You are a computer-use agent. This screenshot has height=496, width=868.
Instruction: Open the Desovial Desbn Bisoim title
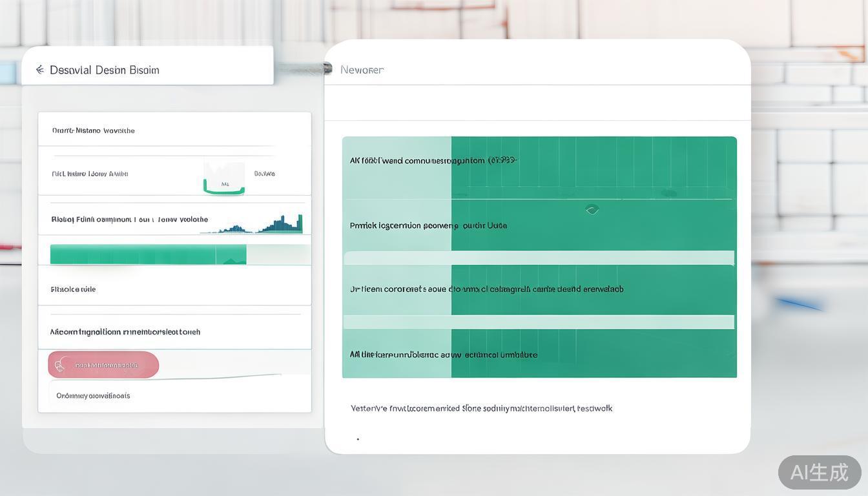[105, 70]
